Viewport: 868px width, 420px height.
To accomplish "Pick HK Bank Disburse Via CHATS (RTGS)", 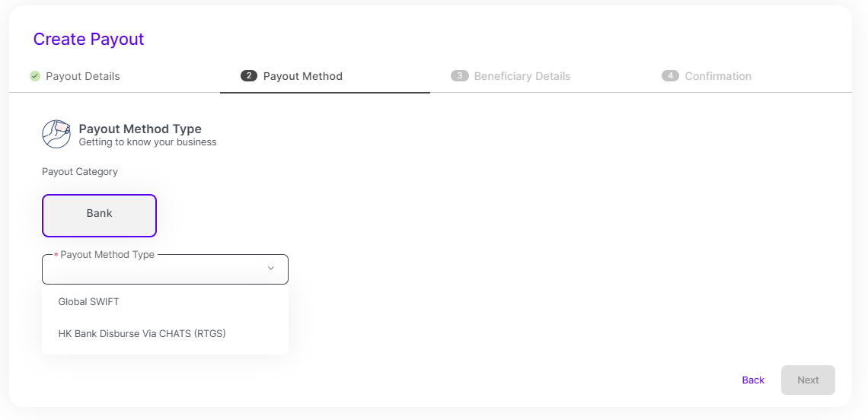I will point(142,333).
